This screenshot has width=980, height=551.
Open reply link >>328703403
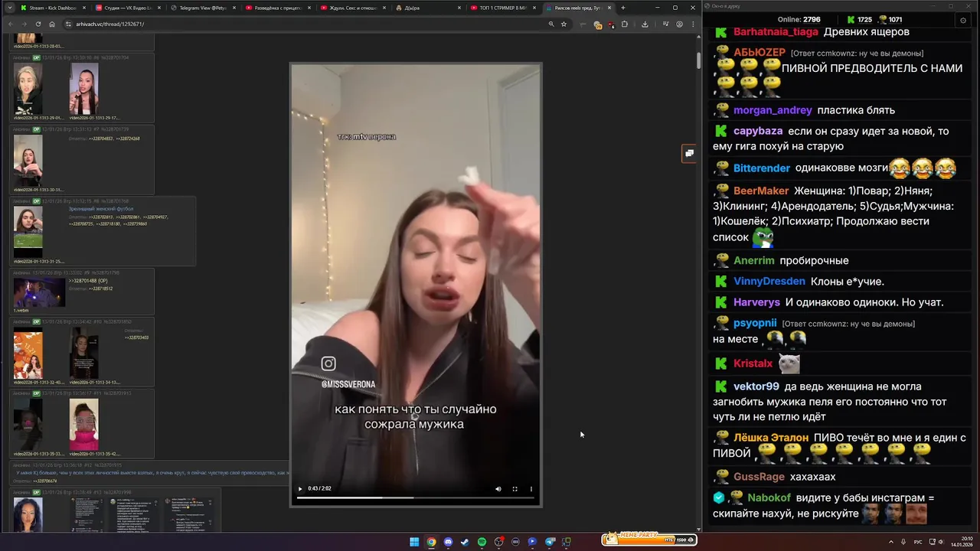[137, 337]
